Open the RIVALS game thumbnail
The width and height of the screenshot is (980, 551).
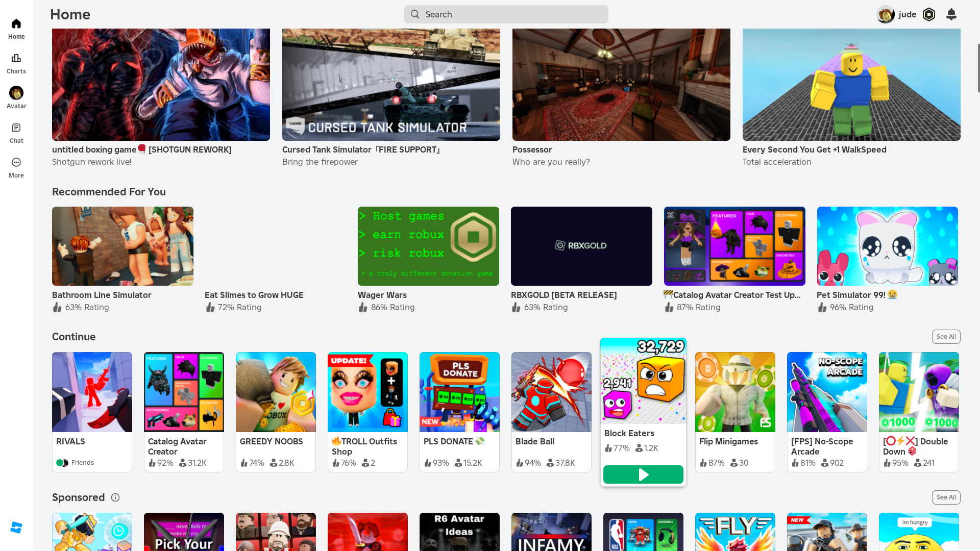(92, 392)
